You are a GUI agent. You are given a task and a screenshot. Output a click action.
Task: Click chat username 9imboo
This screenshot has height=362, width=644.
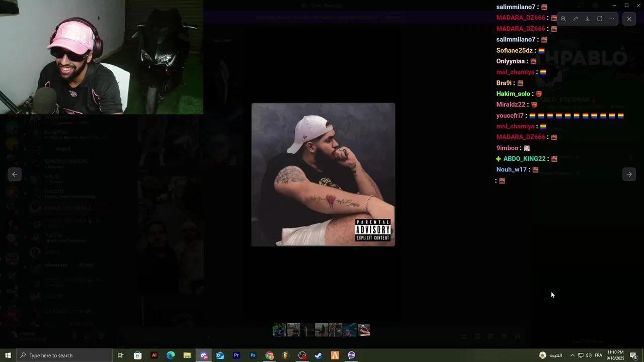[507, 148]
